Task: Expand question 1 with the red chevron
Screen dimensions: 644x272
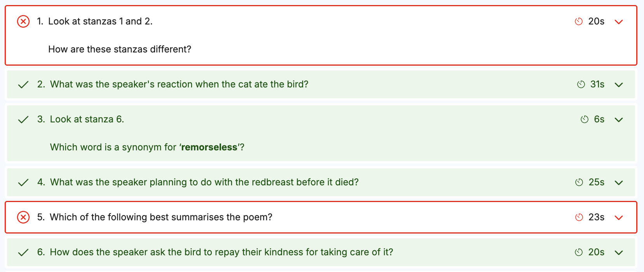Action: click(x=619, y=22)
